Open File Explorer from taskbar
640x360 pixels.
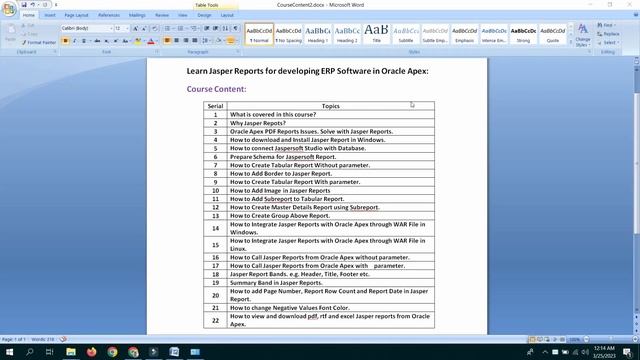[x=71, y=352]
